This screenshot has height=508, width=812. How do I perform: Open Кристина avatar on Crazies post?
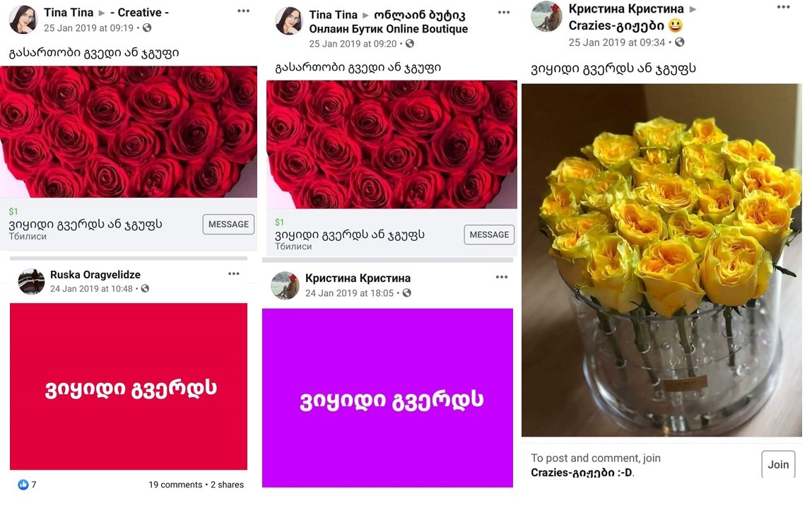tap(547, 16)
